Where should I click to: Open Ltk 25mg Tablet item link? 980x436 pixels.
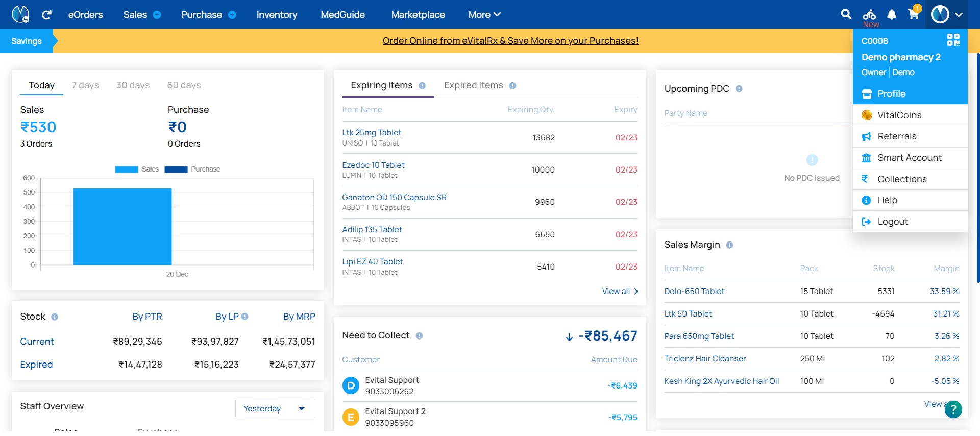tap(372, 133)
